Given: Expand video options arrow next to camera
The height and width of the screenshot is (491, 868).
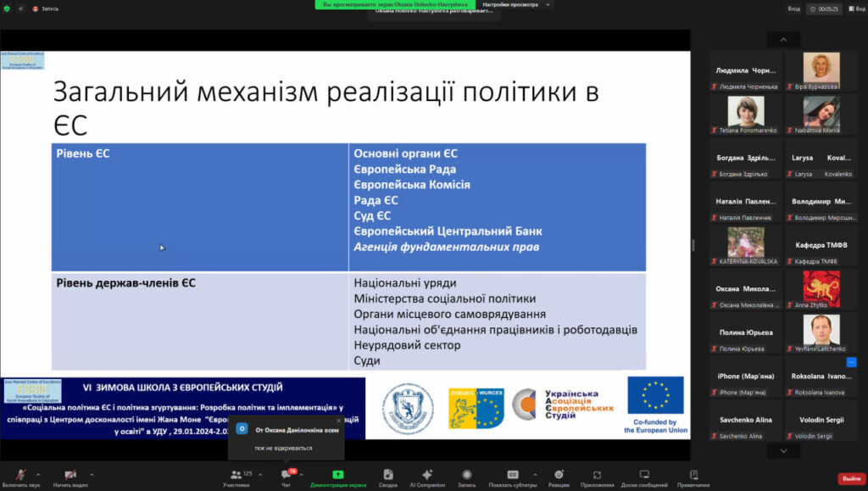Looking at the screenshot, I should click(x=92, y=474).
